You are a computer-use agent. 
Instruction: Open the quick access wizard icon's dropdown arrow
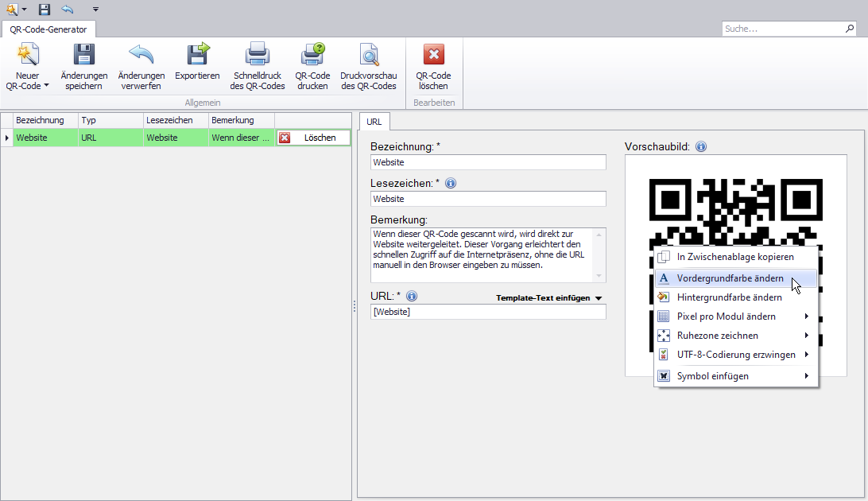click(24, 10)
